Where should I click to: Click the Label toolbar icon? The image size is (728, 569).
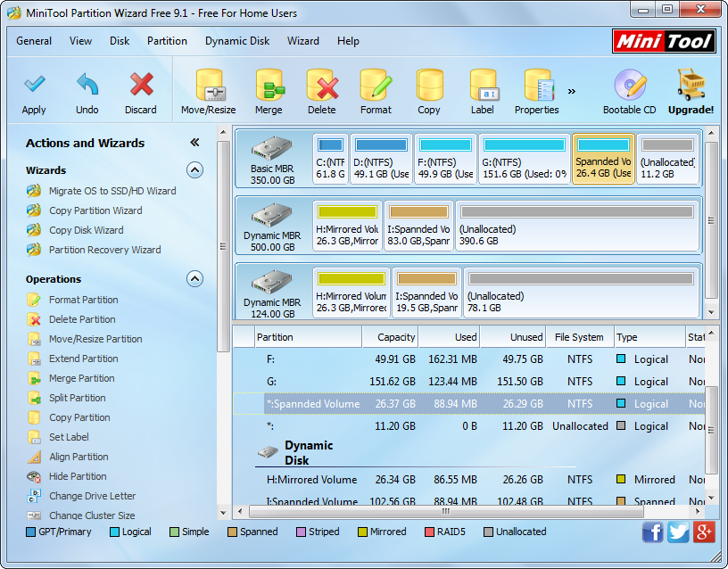(x=483, y=85)
